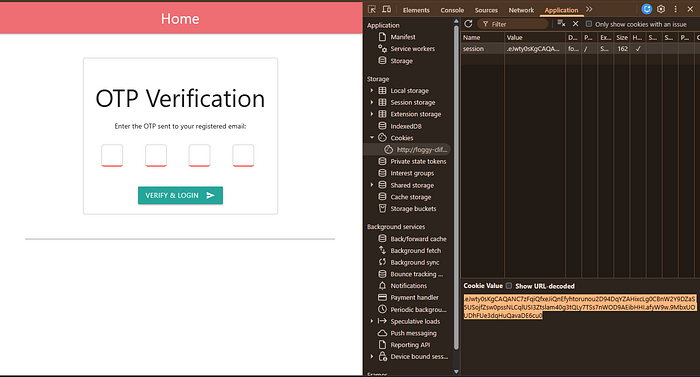Sort cookies by Value column
Viewport: 700px width, 377px height.
(535, 38)
